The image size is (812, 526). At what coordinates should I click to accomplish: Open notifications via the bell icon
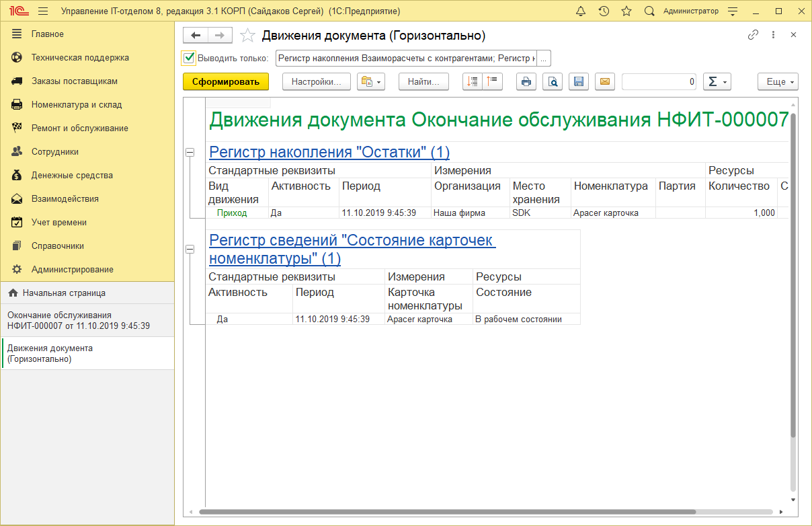581,11
